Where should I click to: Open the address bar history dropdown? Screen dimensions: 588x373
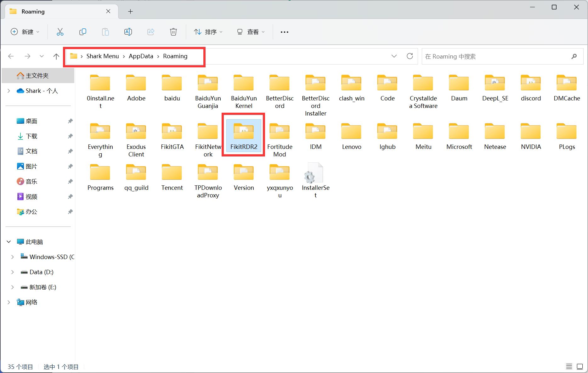coord(394,56)
